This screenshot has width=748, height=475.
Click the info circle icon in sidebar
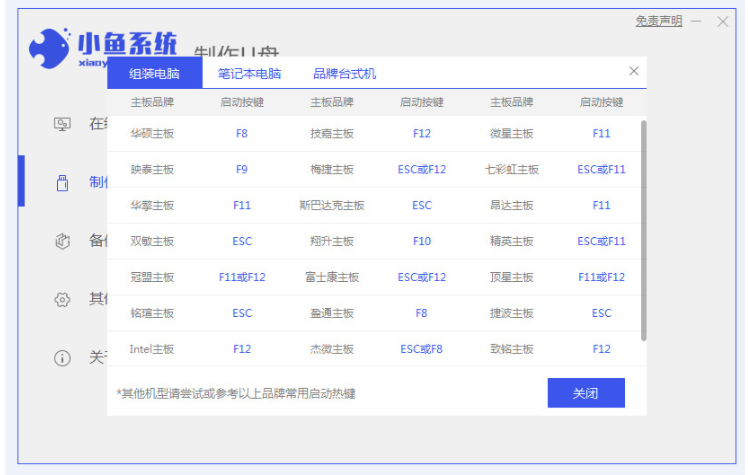point(62,357)
